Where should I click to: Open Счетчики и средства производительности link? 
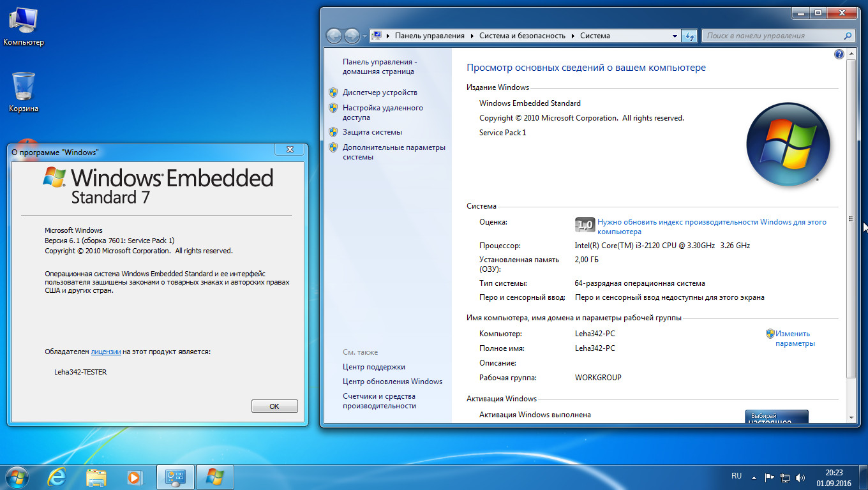(379, 401)
